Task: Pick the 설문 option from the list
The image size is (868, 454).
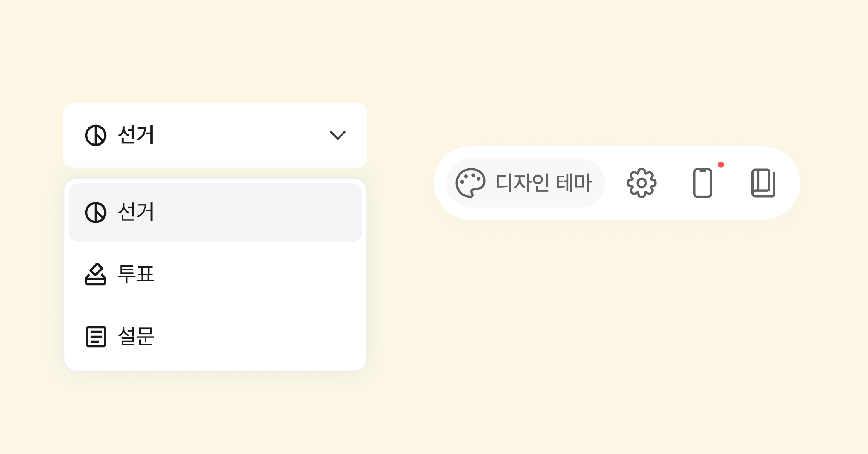Action: (x=136, y=336)
